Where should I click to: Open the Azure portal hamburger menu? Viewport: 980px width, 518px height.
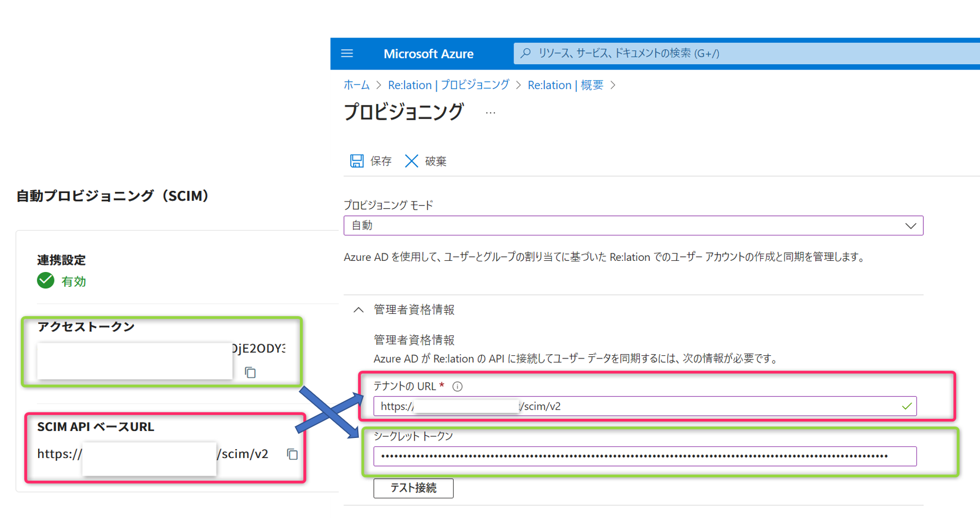pos(347,54)
